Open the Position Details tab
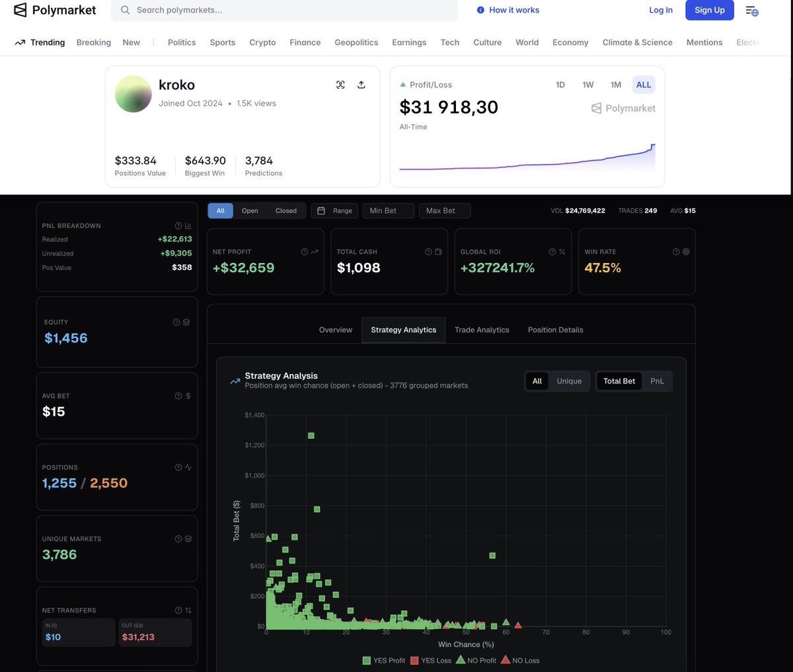793x672 pixels. [556, 330]
